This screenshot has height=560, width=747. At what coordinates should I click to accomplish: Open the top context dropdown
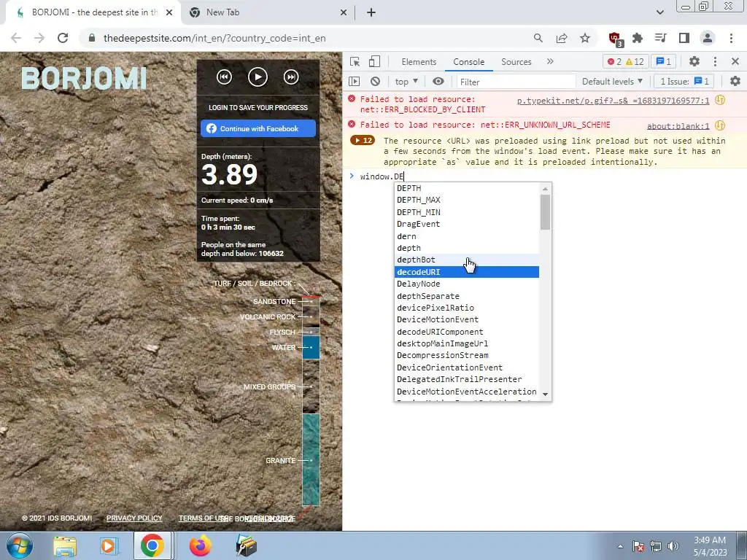click(x=406, y=82)
